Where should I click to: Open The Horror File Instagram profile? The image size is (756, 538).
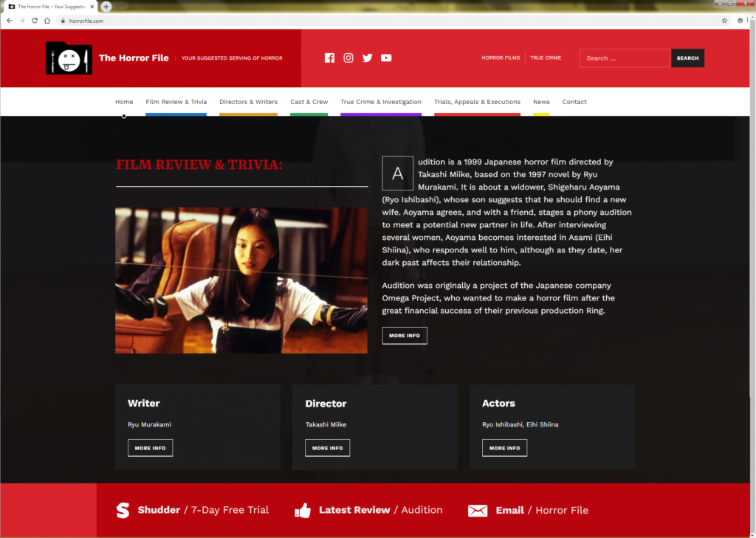click(x=348, y=58)
